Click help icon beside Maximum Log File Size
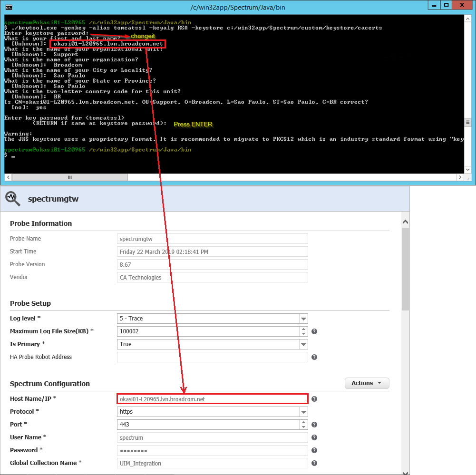 click(314, 331)
